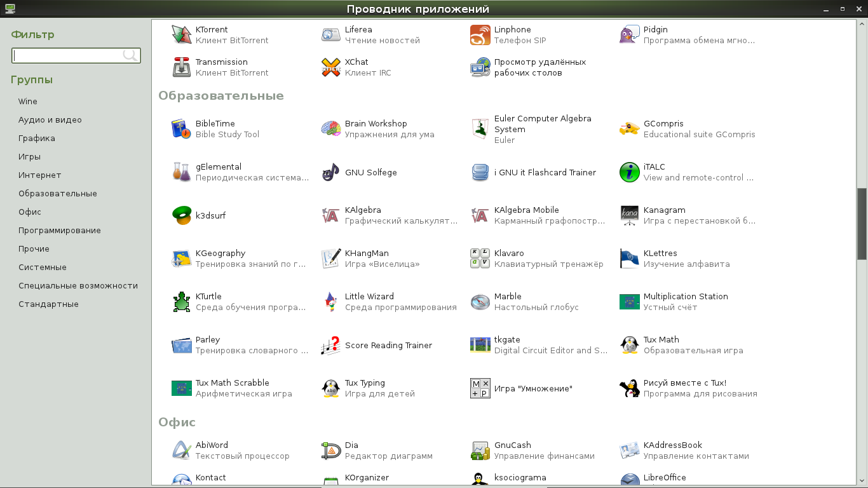Image resolution: width=868 pixels, height=488 pixels.
Task: Open KAlgebra graphing calculator icon
Action: pyautogui.click(x=331, y=215)
